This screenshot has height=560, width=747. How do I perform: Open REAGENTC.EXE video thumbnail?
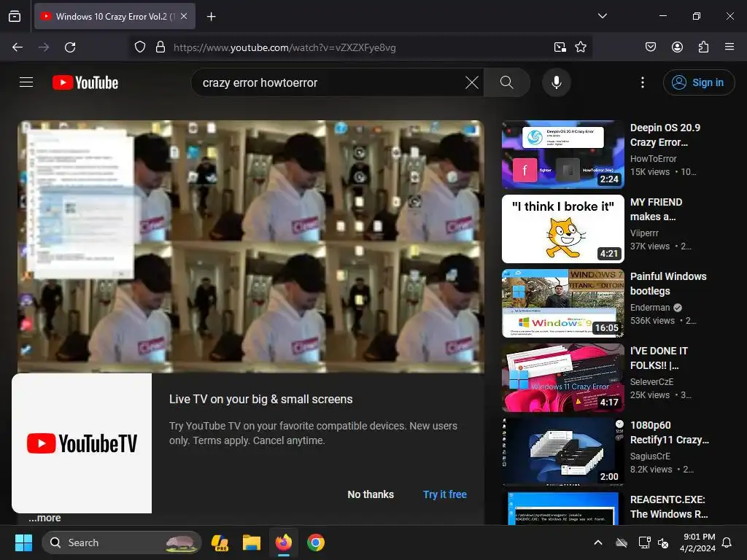click(x=562, y=508)
